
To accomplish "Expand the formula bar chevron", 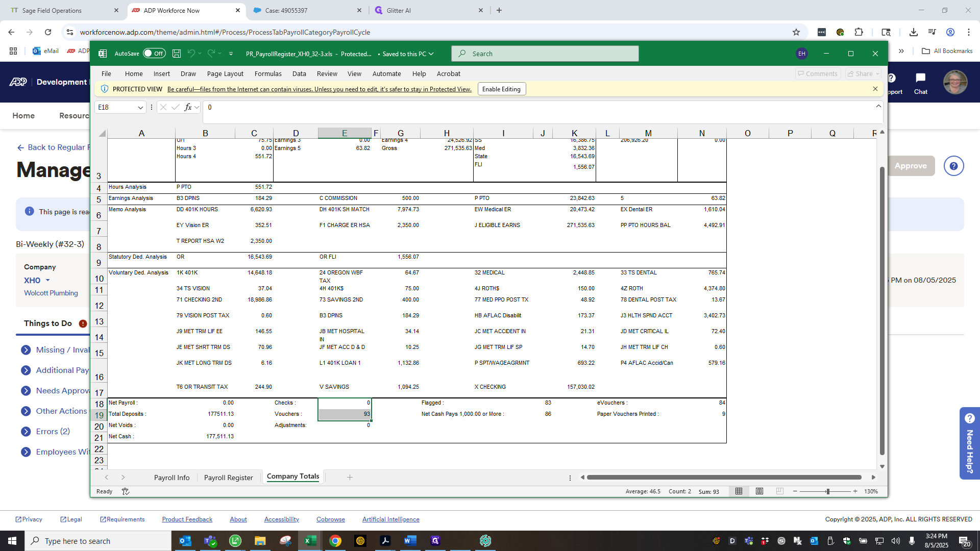I will pyautogui.click(x=878, y=106).
